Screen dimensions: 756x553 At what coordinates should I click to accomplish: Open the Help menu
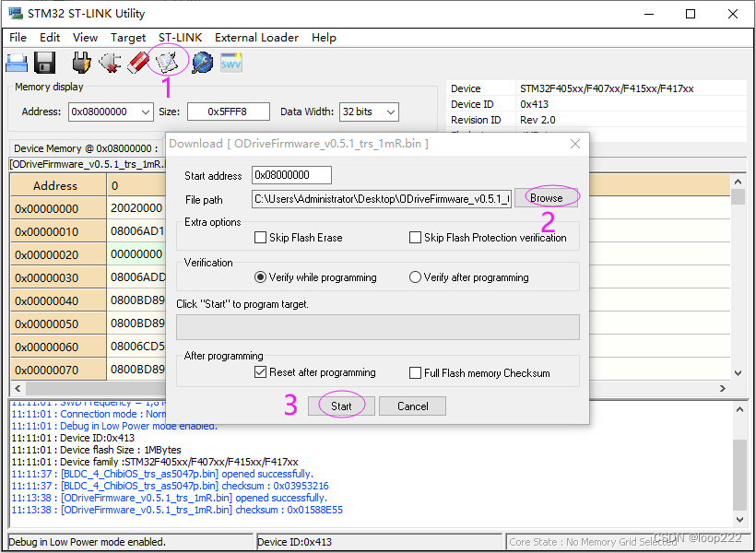coord(324,38)
